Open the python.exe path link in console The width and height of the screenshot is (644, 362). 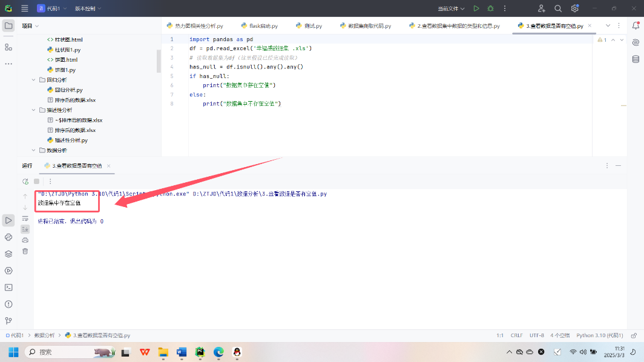coord(114,194)
